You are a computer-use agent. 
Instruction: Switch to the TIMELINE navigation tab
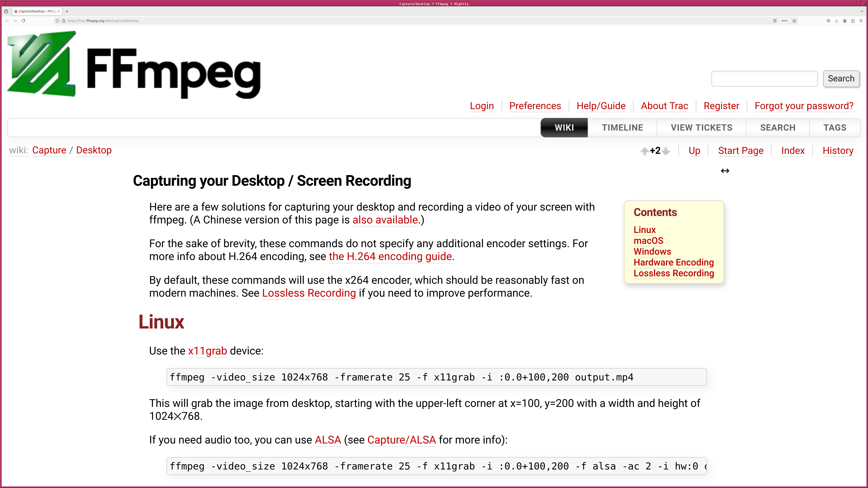click(x=622, y=128)
